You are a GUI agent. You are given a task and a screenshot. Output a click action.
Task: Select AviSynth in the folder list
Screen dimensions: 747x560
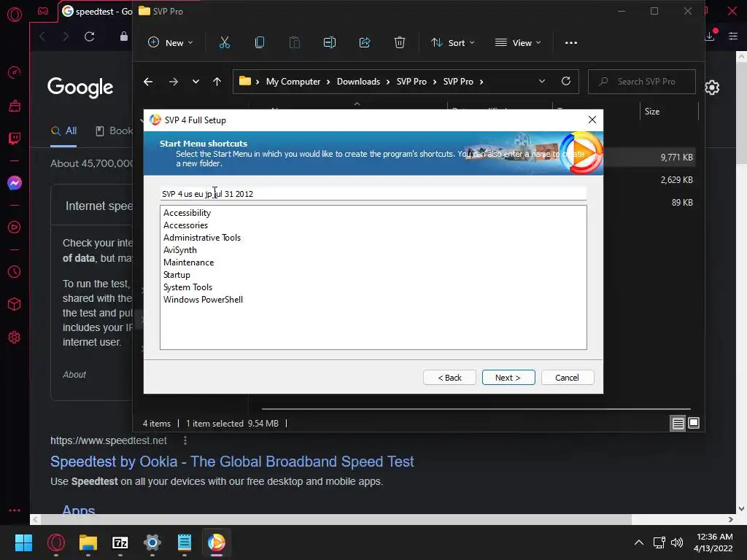click(x=180, y=250)
